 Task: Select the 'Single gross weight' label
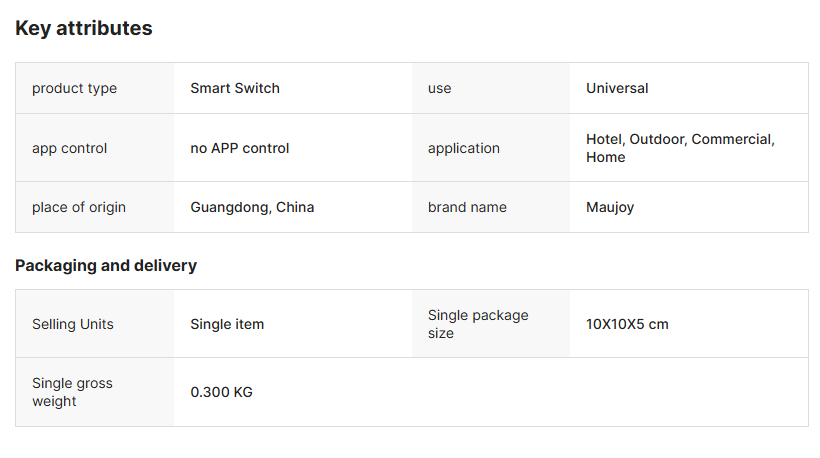pos(72,392)
